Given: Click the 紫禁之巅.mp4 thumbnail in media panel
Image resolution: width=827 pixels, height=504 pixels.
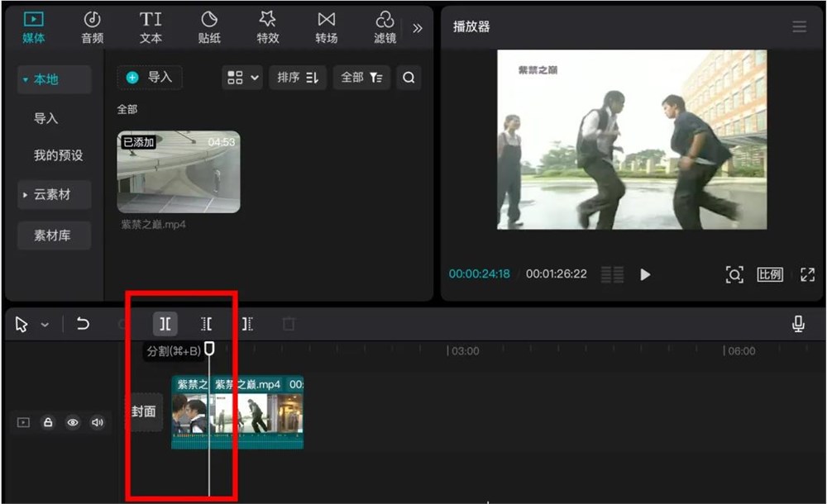Looking at the screenshot, I should [179, 171].
